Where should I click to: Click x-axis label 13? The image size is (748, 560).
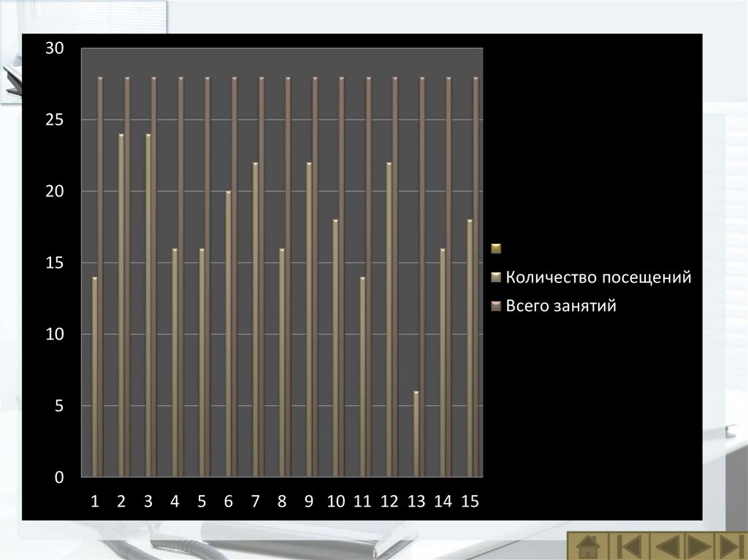pyautogui.click(x=416, y=502)
